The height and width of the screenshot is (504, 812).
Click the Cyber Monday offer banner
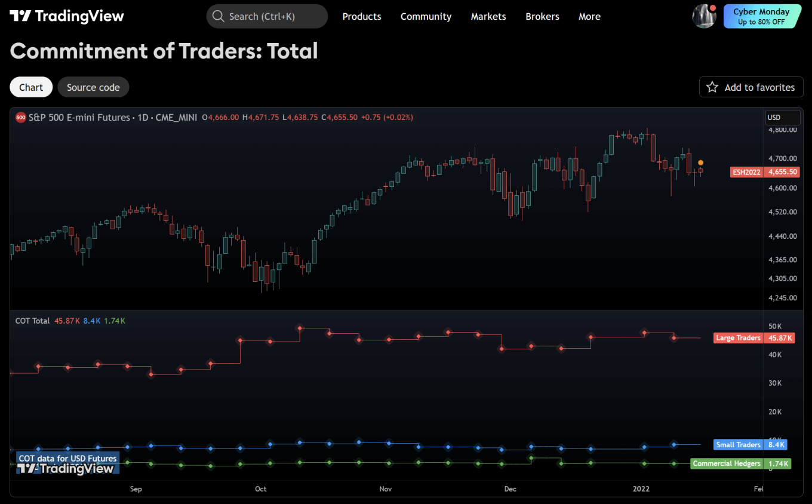(x=763, y=16)
